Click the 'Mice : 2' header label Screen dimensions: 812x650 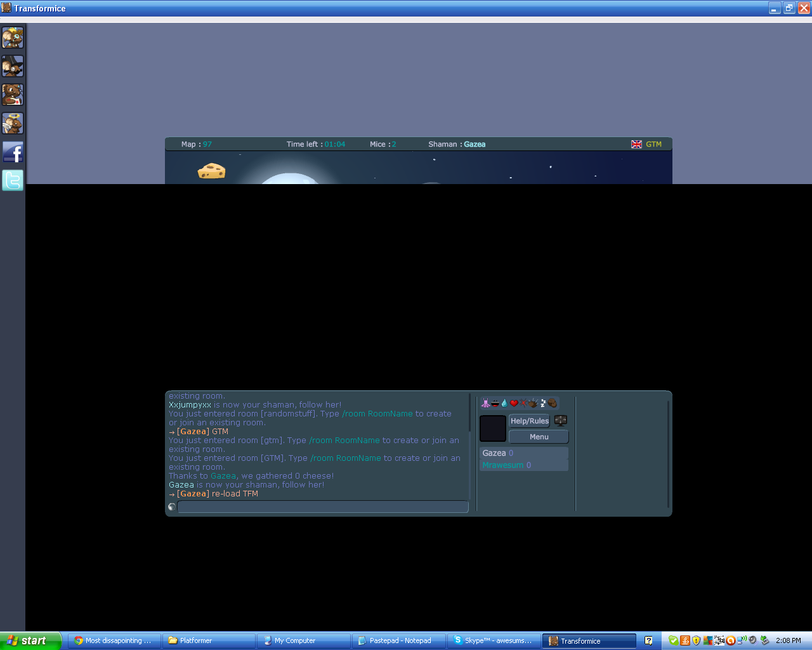tap(383, 144)
